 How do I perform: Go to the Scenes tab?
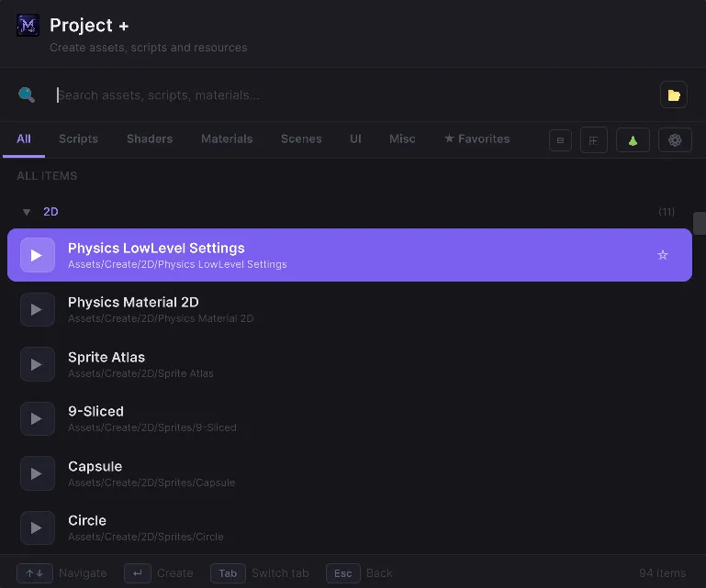(301, 139)
